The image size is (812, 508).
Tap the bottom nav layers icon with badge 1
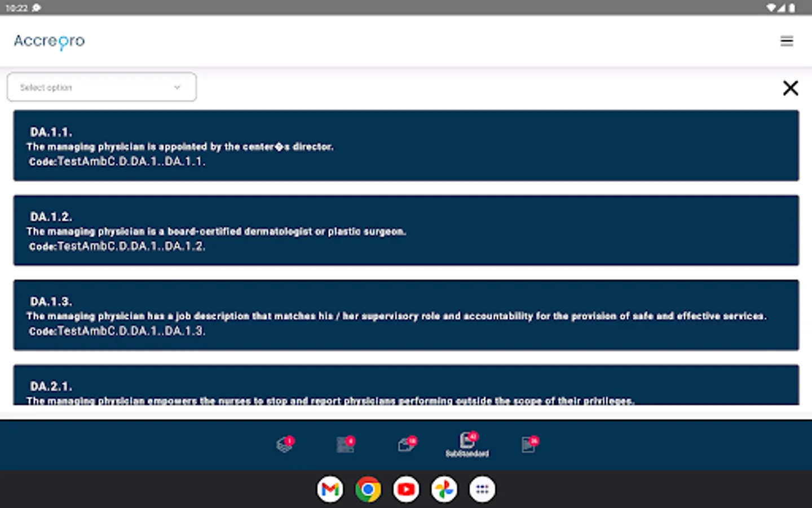coord(285,445)
